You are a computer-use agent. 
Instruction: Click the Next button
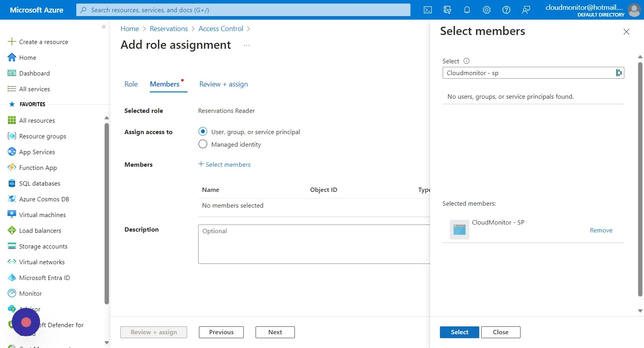275,332
